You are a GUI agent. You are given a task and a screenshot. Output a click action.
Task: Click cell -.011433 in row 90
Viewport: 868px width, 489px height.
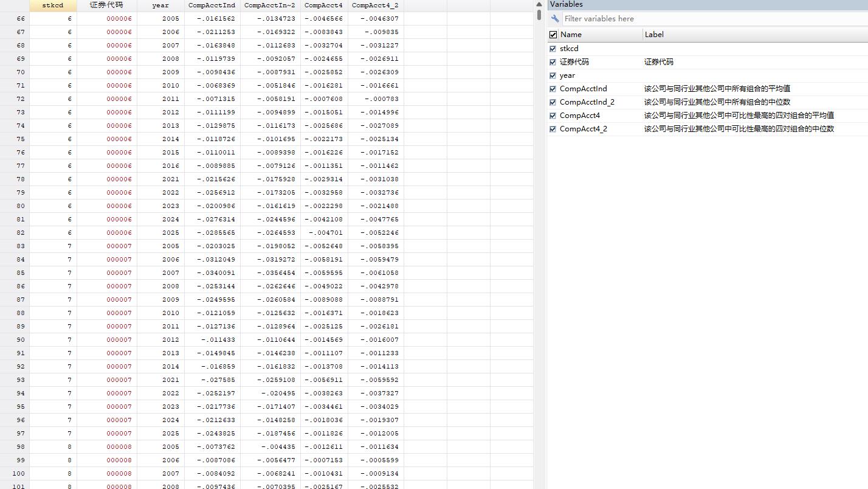[x=212, y=340]
